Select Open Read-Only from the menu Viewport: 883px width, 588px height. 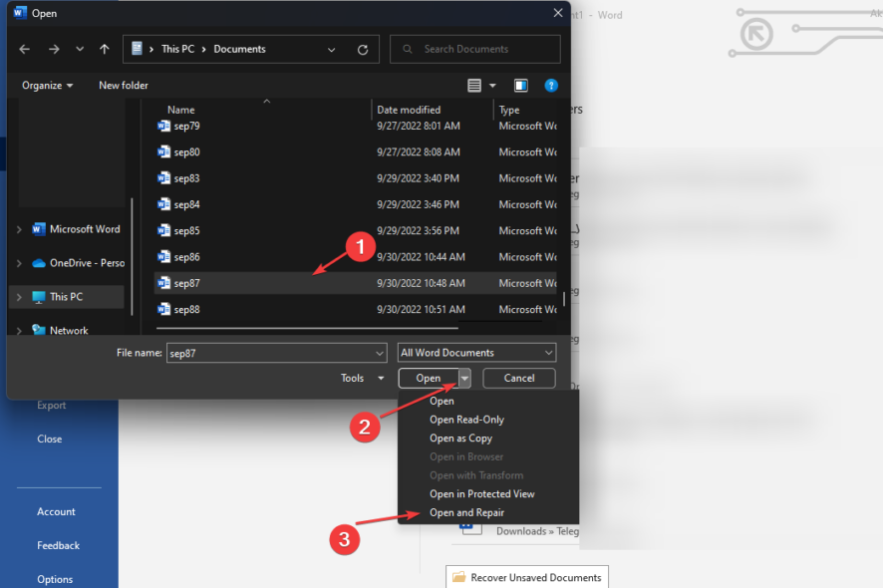[466, 420]
